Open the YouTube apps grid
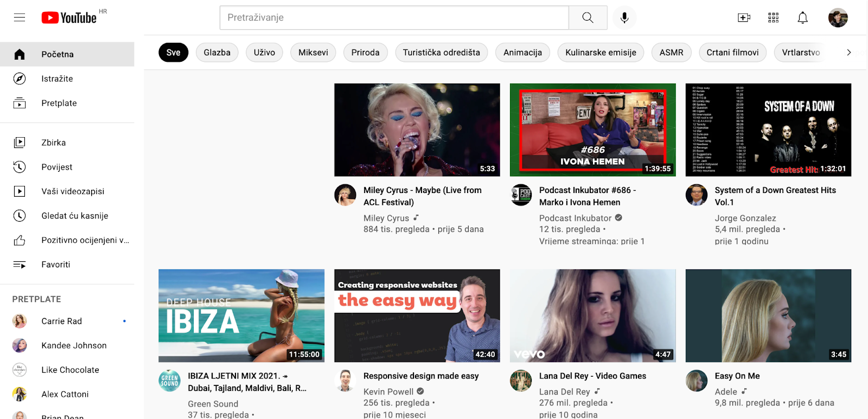The height and width of the screenshot is (419, 868). pyautogui.click(x=773, y=17)
